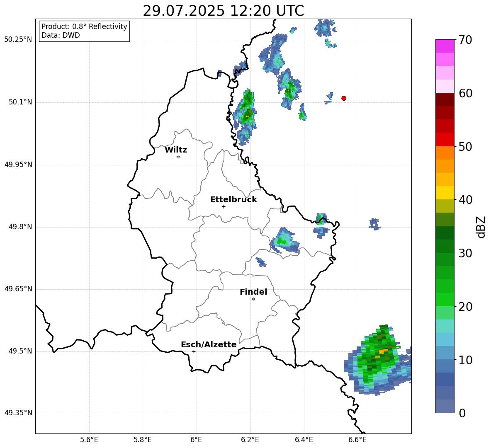Click the dark red colorbar segment below 60

(x=445, y=99)
